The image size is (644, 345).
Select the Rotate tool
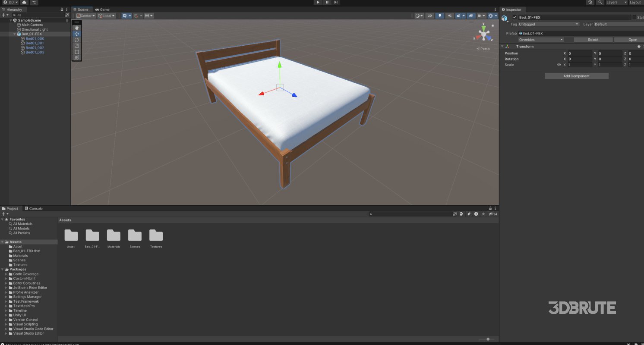click(x=77, y=40)
